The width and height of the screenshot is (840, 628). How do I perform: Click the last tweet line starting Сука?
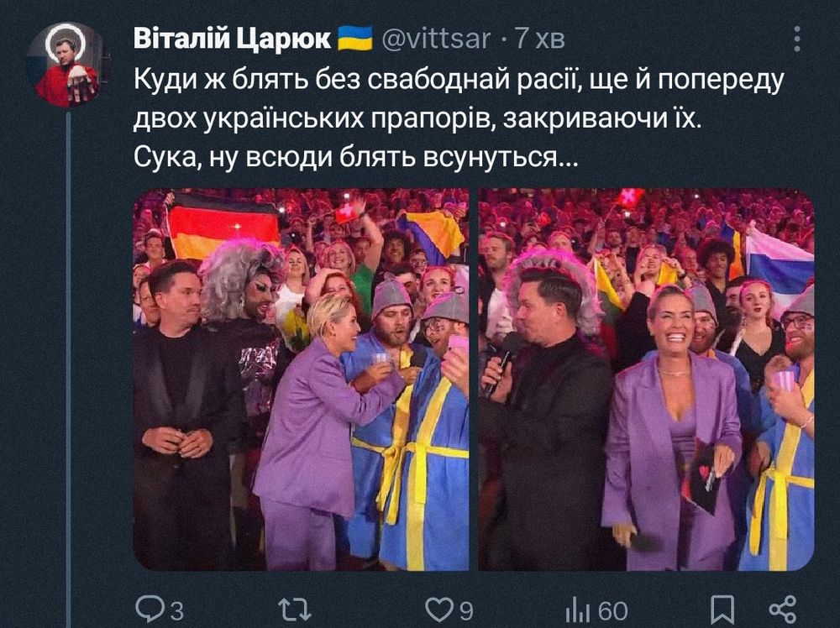[355, 157]
